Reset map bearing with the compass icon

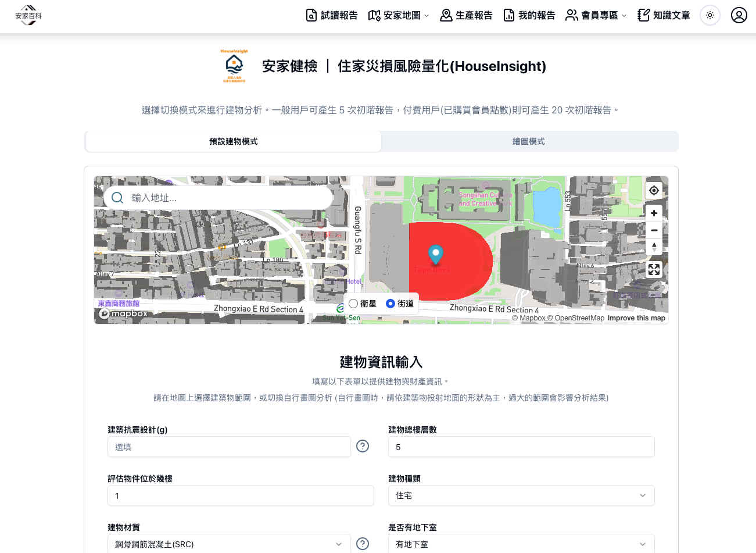[654, 247]
